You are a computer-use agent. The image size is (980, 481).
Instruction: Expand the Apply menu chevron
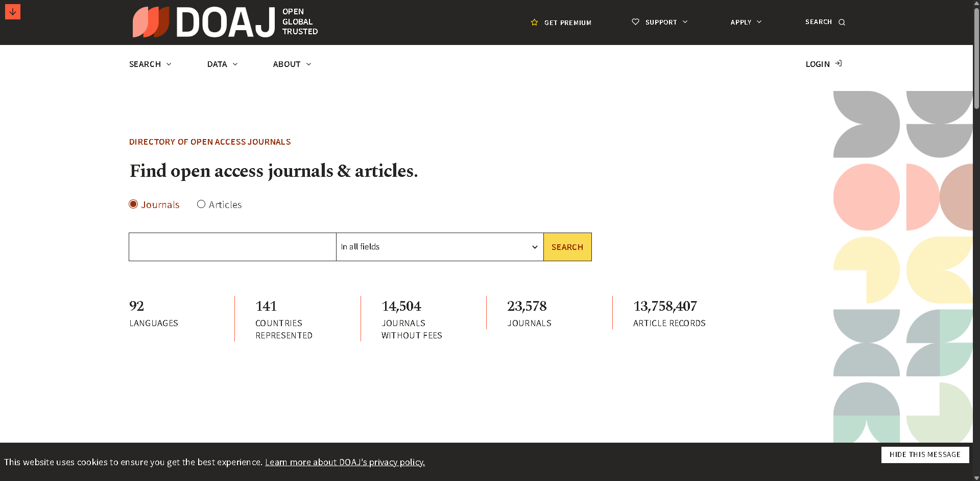(x=759, y=22)
